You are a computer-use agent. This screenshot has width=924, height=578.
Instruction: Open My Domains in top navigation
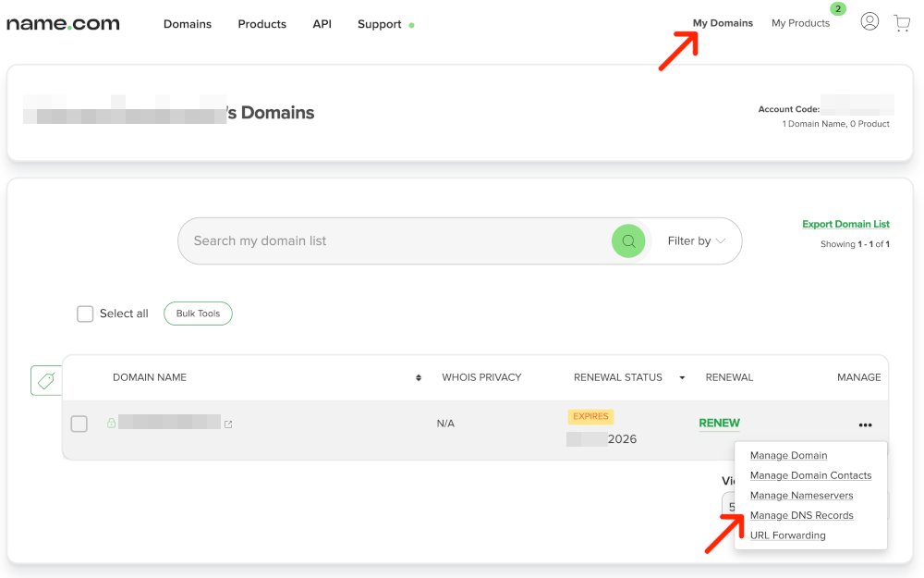[723, 23]
